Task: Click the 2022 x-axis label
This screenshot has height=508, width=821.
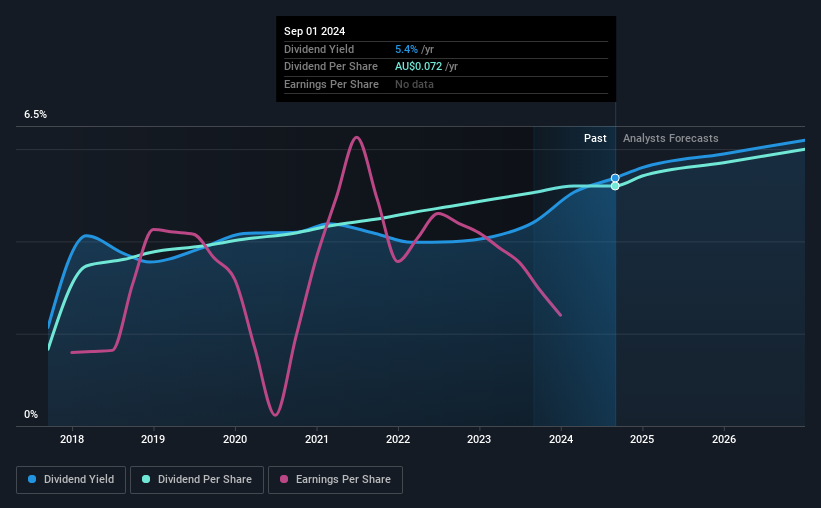Action: (398, 439)
